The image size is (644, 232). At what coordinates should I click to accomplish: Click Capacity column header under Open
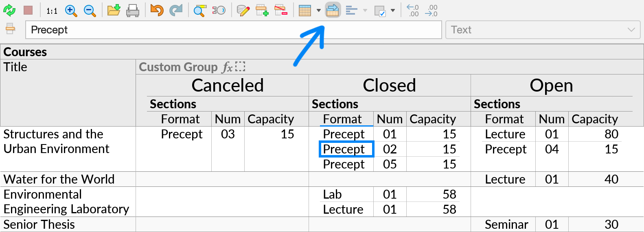595,119
